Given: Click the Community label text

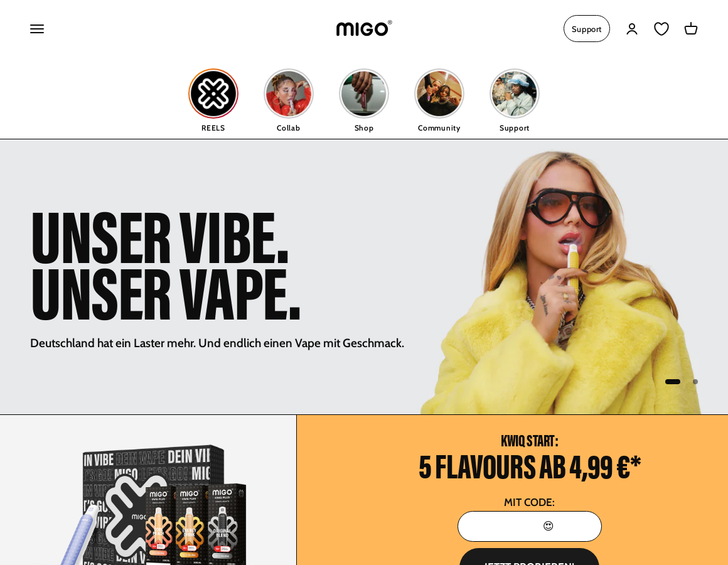Looking at the screenshot, I should pos(439,128).
